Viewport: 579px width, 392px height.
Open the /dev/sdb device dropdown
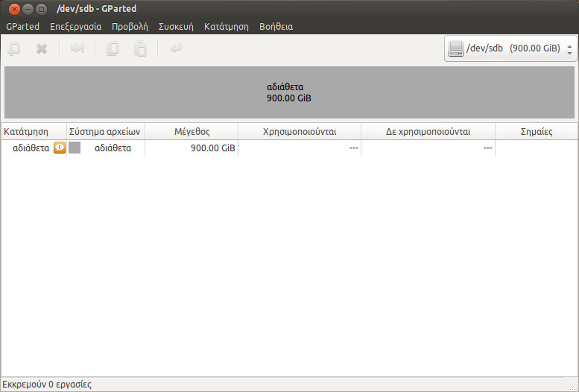[510, 48]
